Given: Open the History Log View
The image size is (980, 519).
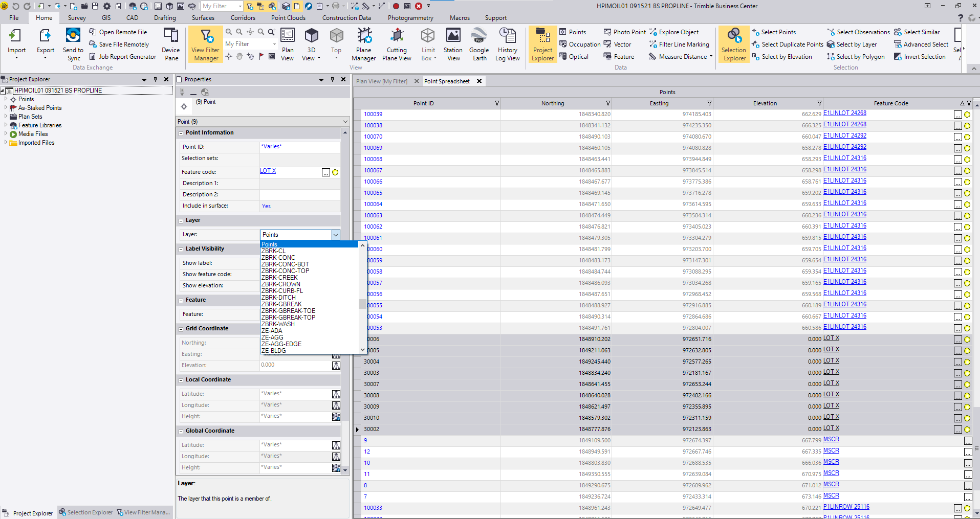Looking at the screenshot, I should click(x=507, y=44).
